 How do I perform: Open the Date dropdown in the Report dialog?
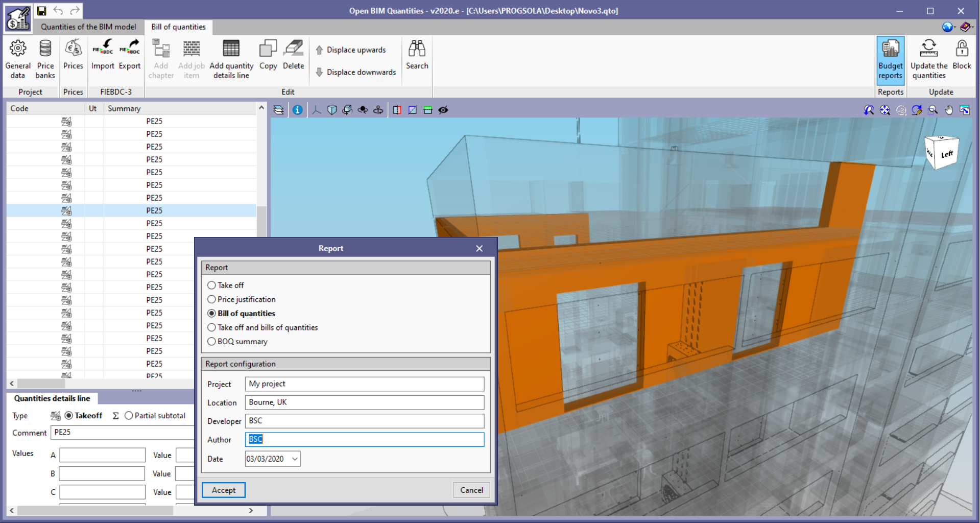[x=295, y=459]
